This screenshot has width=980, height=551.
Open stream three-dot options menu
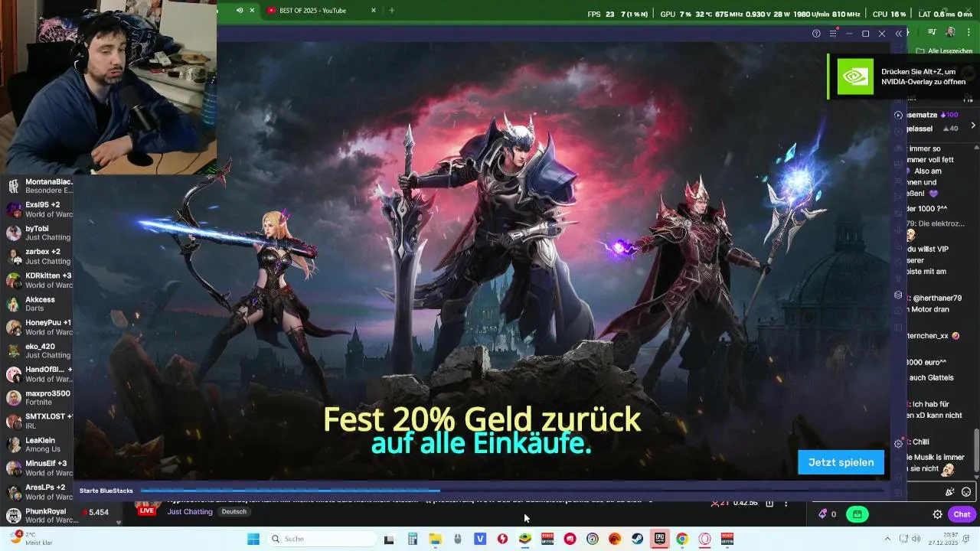tap(786, 503)
